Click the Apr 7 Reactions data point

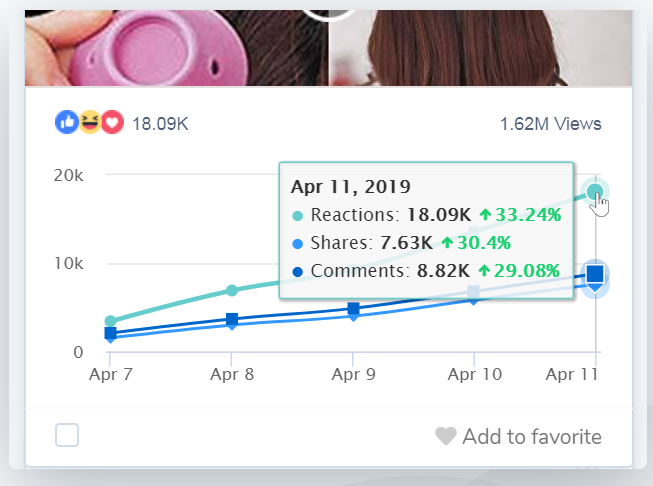tap(110, 321)
